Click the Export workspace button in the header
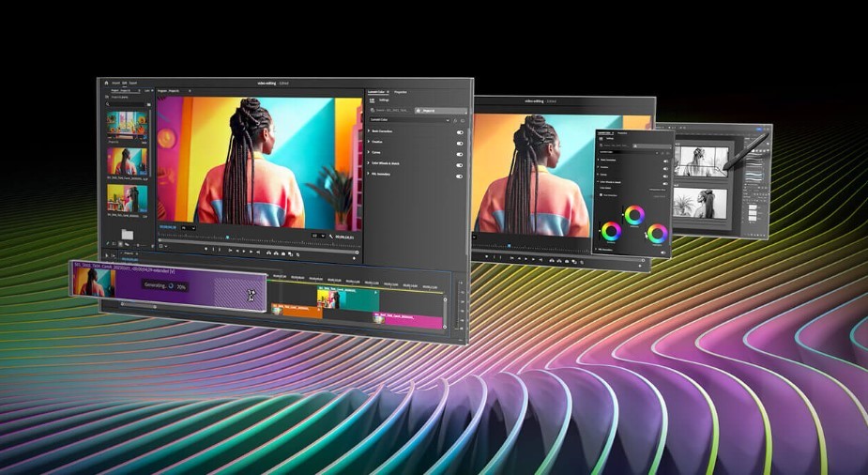Image resolution: width=868 pixels, height=475 pixels. click(x=133, y=83)
